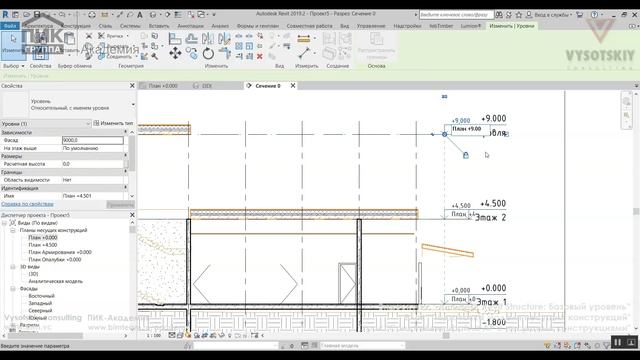Close the Диспетчер проекта browser panel
This screenshot has height=360, width=640.
(132, 215)
